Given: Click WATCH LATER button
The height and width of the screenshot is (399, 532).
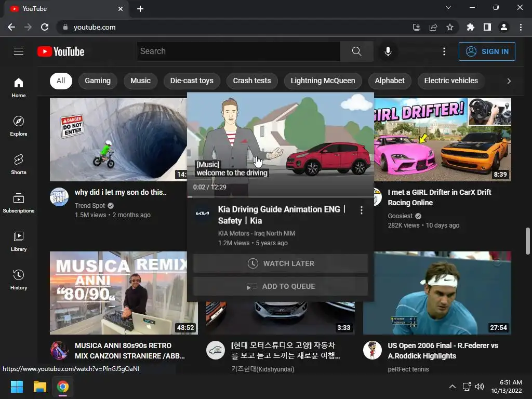Looking at the screenshot, I should (x=281, y=263).
